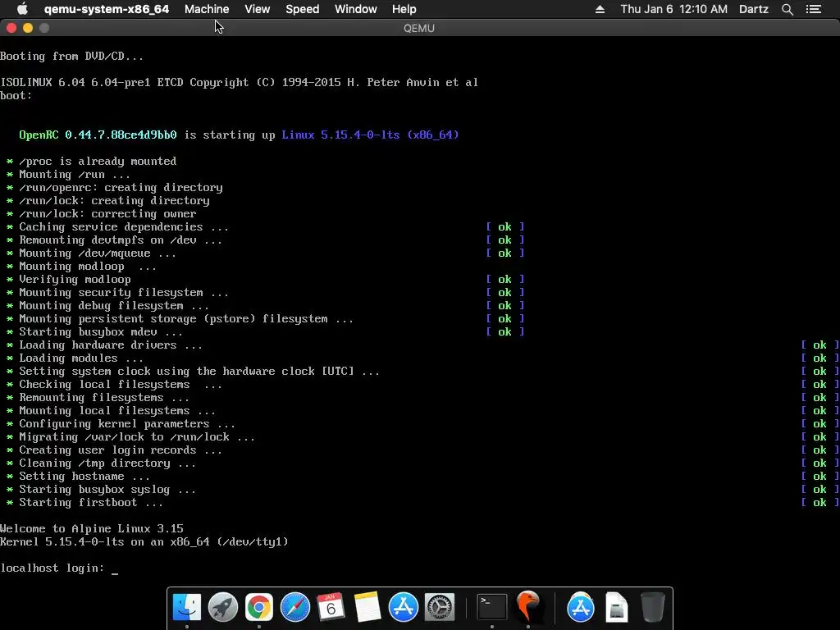
Task: Open the Apple menu
Action: pyautogui.click(x=22, y=9)
